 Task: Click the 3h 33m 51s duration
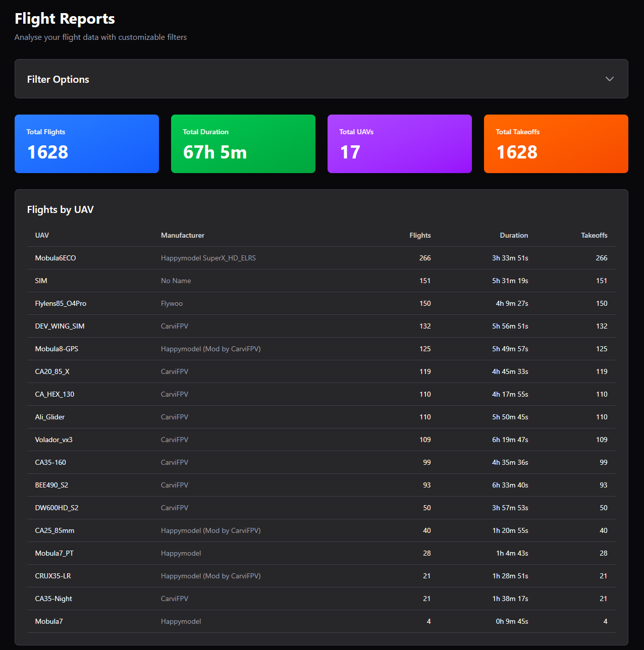pyautogui.click(x=510, y=258)
